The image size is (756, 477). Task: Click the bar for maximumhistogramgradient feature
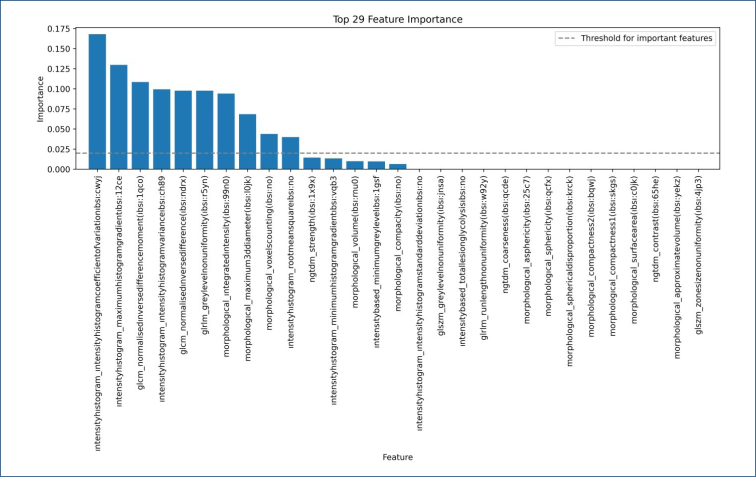[119, 117]
